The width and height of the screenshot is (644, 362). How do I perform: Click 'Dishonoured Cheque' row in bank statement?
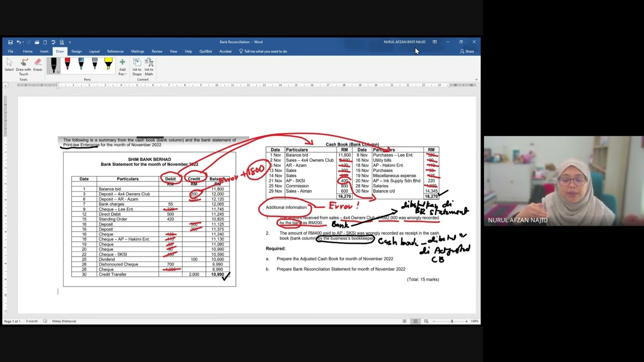pos(150,264)
